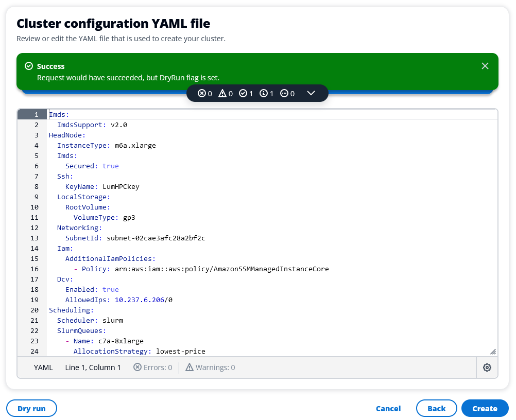Click Create to build the cluster
Viewport: 516px width, 420px height.
click(485, 409)
